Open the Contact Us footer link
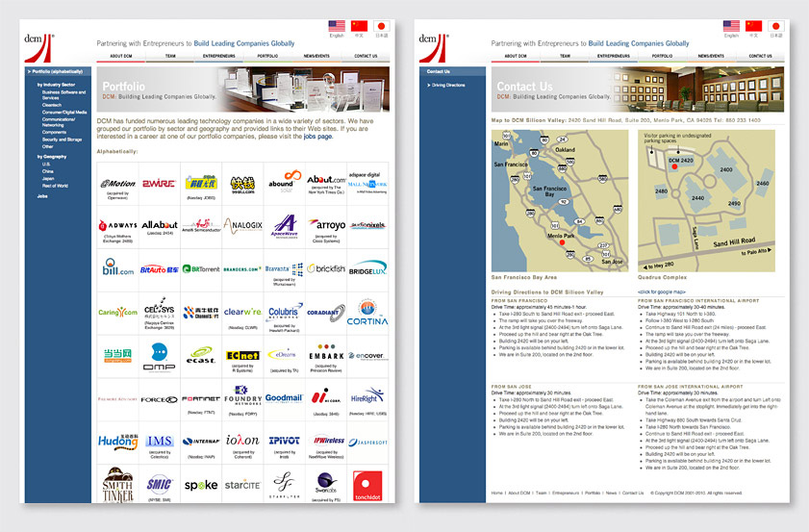 (633, 493)
